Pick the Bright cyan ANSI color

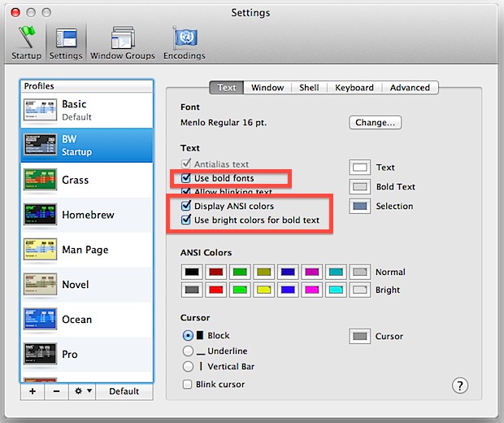coord(336,290)
